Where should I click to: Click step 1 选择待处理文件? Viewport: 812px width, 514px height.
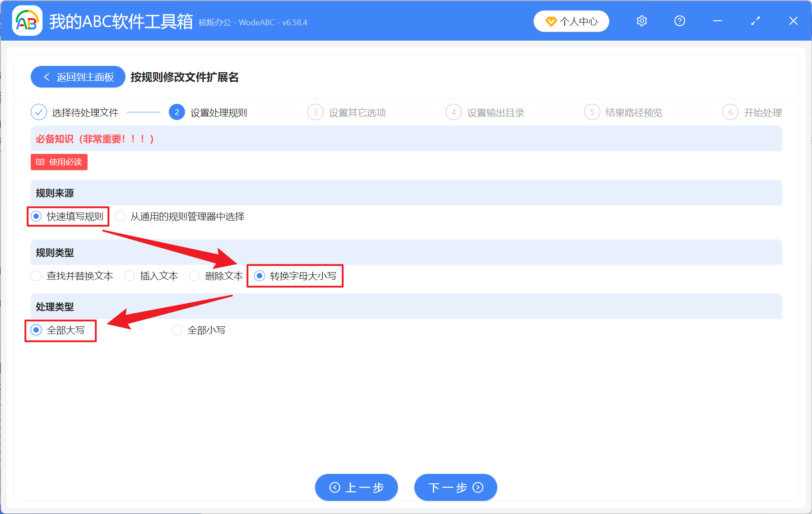pyautogui.click(x=75, y=112)
